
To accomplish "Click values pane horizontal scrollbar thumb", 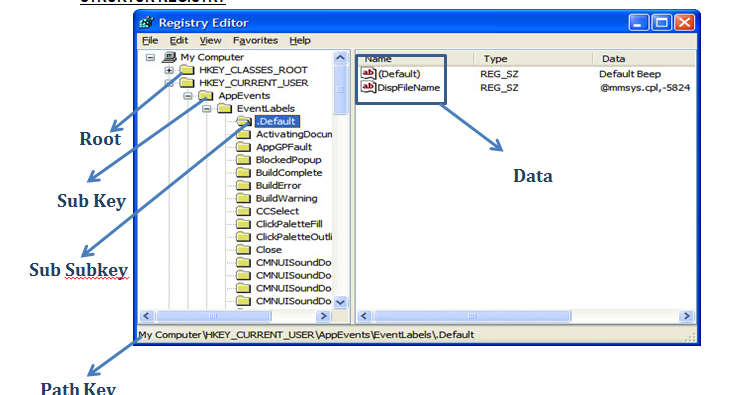I will [x=472, y=316].
